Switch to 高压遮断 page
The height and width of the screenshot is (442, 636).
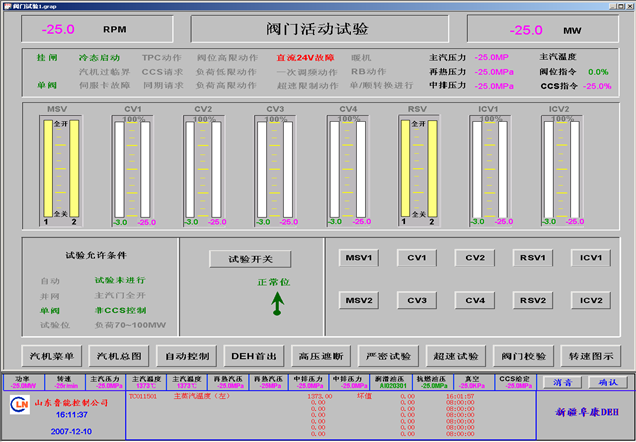tap(321, 356)
